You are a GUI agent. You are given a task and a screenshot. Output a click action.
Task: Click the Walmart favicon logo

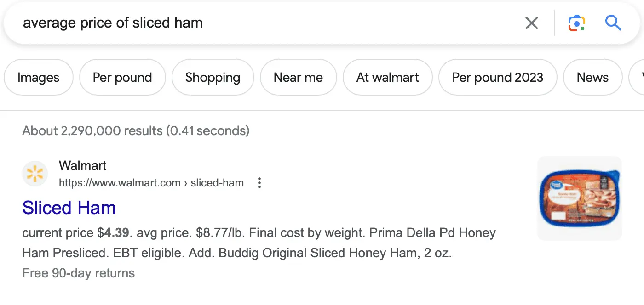click(35, 174)
